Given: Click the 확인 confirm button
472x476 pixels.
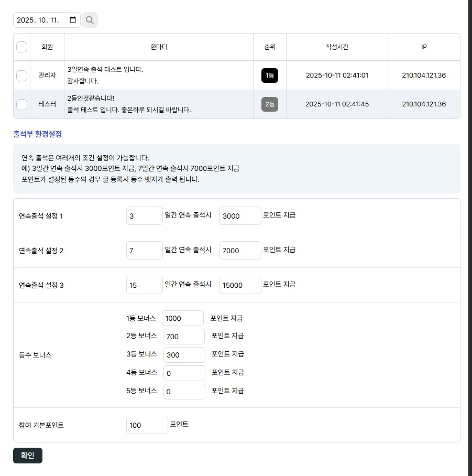Looking at the screenshot, I should [28, 456].
